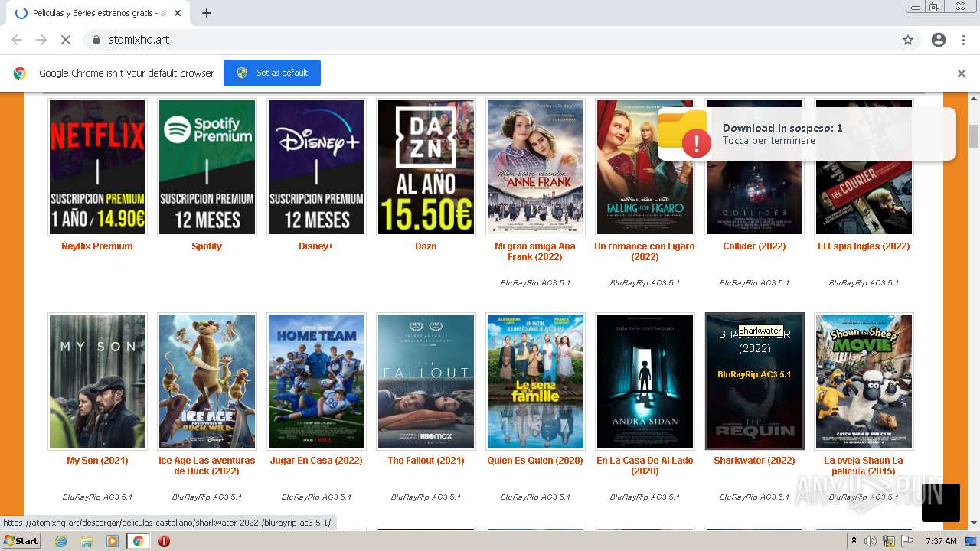Image resolution: width=980 pixels, height=551 pixels.
Task: Stop loading the page
Action: tap(65, 40)
